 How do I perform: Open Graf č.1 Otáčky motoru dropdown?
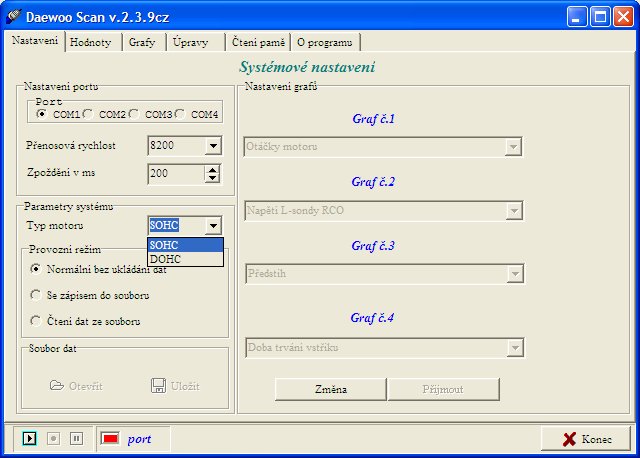513,147
